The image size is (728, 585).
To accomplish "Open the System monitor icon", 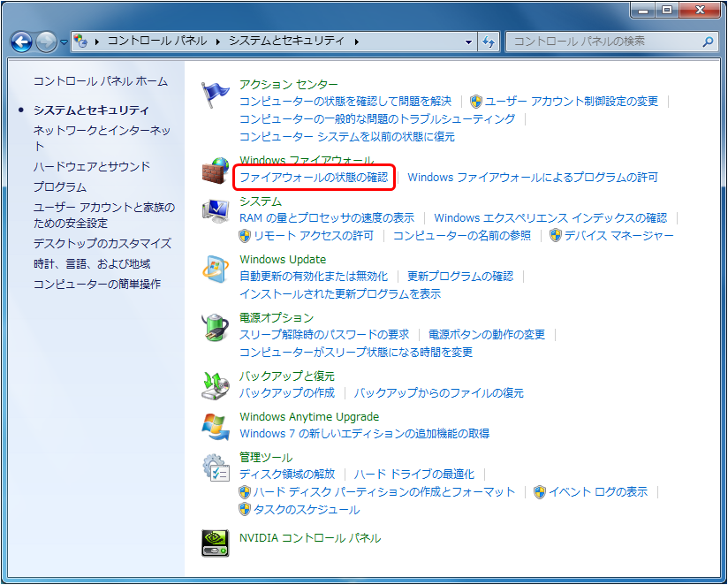I will point(215,211).
